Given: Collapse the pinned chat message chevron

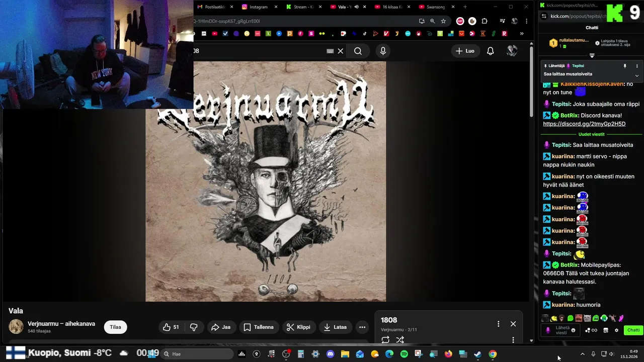Looking at the screenshot, I should [636, 75].
